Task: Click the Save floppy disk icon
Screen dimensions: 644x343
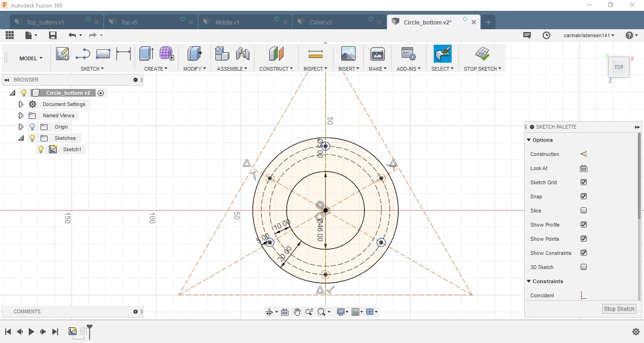Action: tap(53, 35)
